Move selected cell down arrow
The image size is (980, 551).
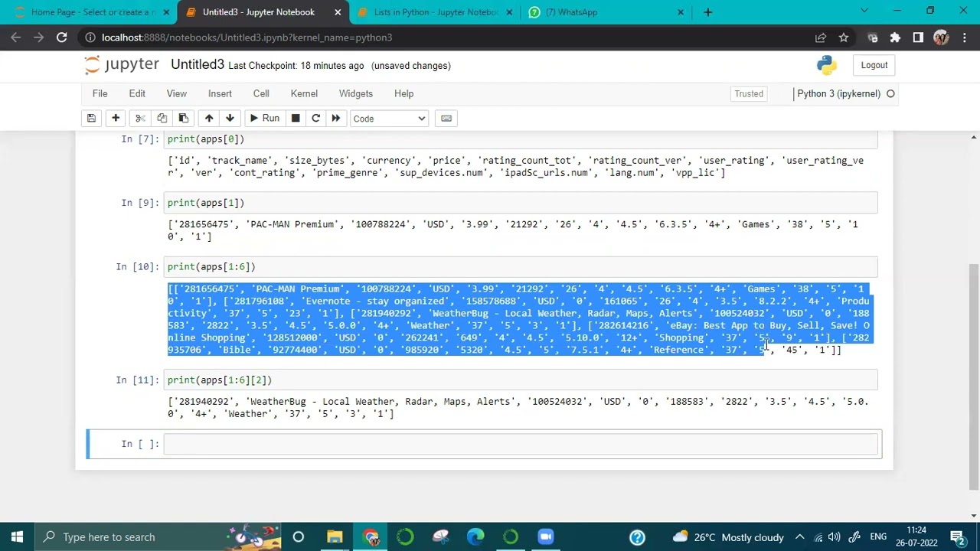(x=230, y=119)
